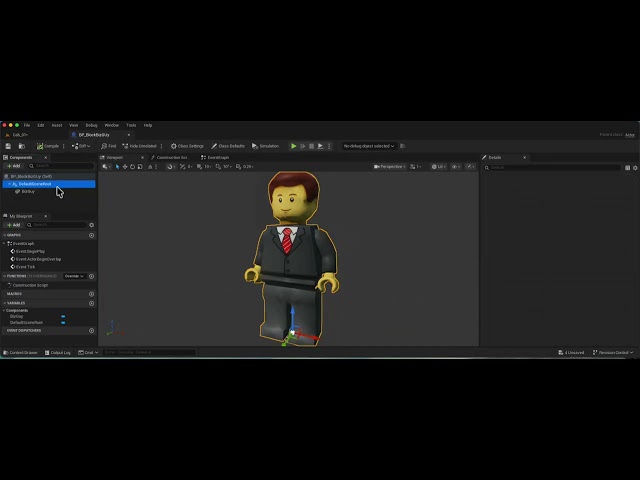The image size is (640, 480).
Task: Open the Help menu
Action: [x=148, y=125]
